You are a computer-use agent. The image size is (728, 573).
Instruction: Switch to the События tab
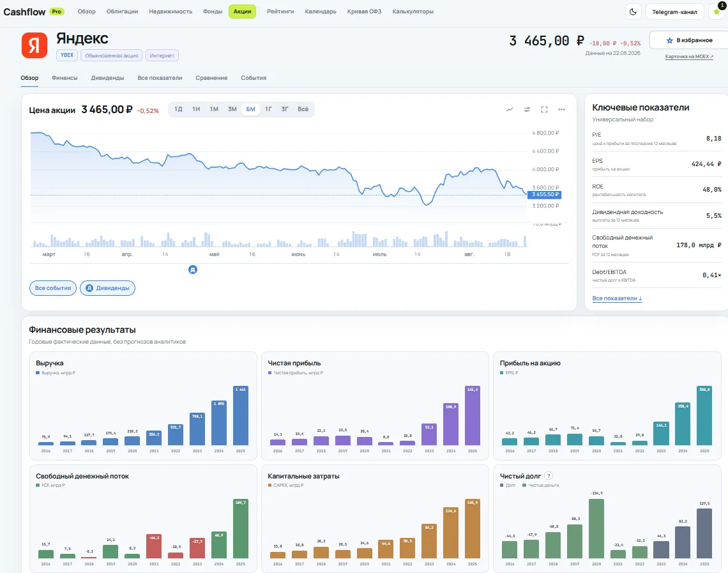(254, 78)
